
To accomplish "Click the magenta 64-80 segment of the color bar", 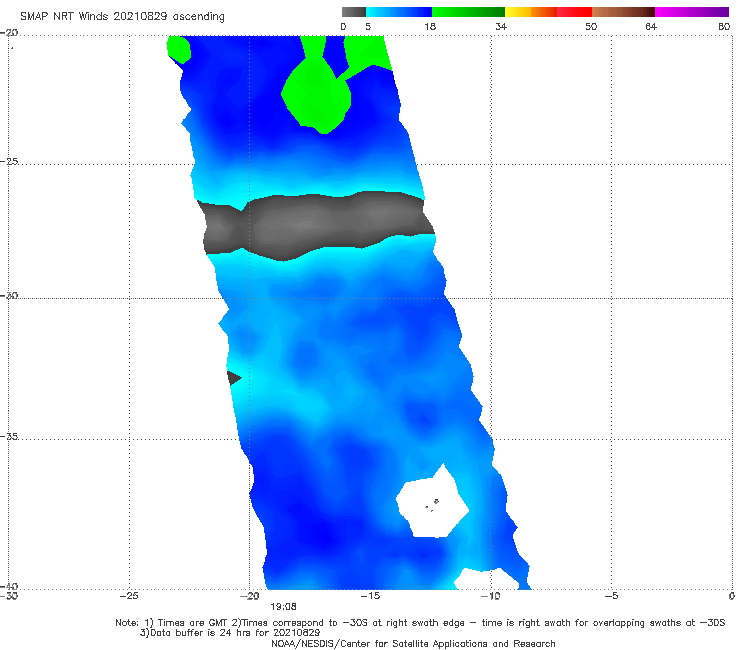I will 692,12.
